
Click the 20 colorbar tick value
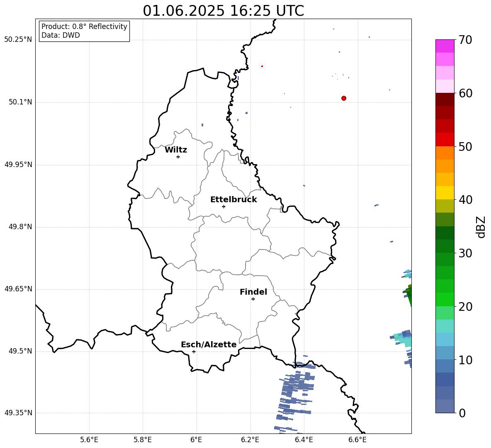coord(466,307)
